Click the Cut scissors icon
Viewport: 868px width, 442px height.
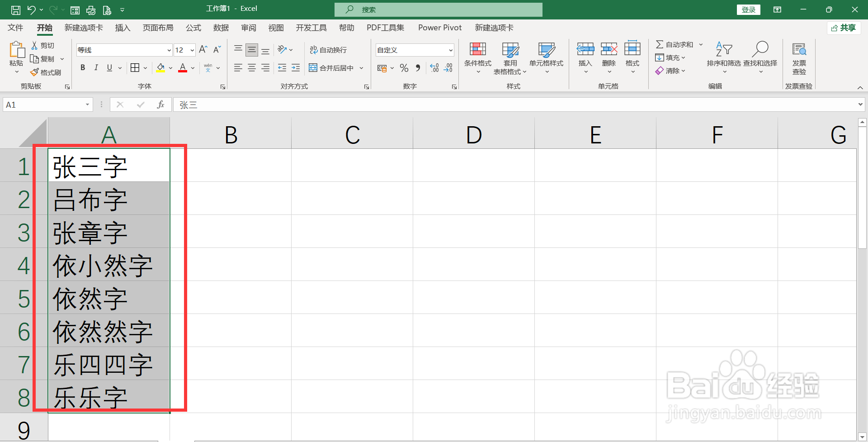click(x=34, y=45)
